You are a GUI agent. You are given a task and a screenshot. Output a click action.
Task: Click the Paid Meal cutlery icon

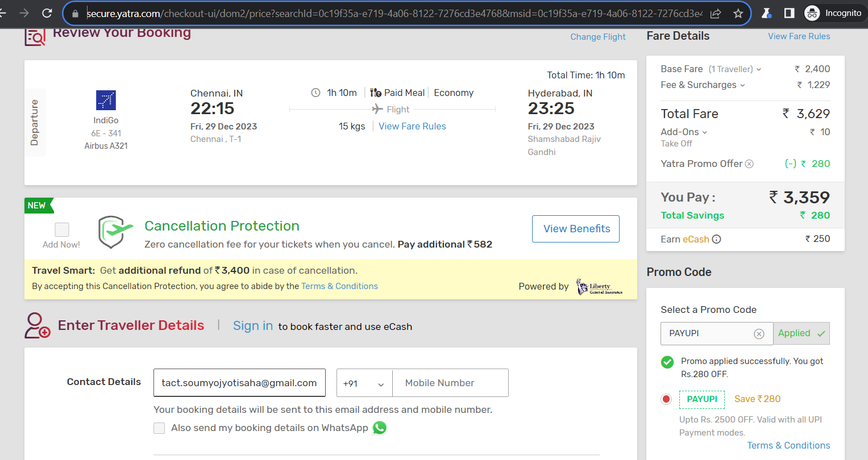pyautogui.click(x=376, y=93)
